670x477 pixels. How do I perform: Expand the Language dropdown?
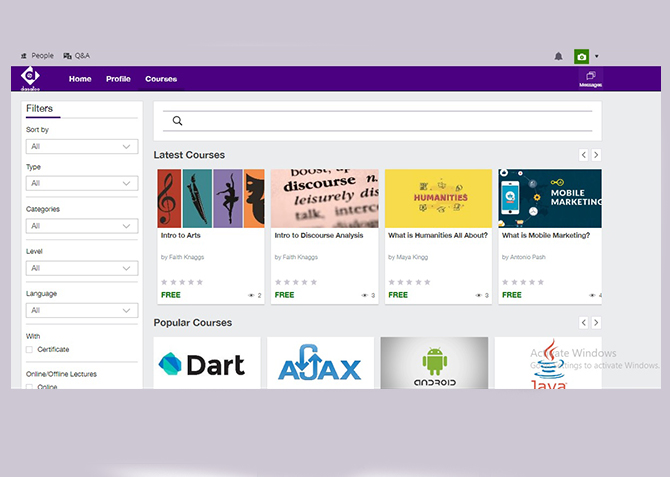click(x=81, y=311)
